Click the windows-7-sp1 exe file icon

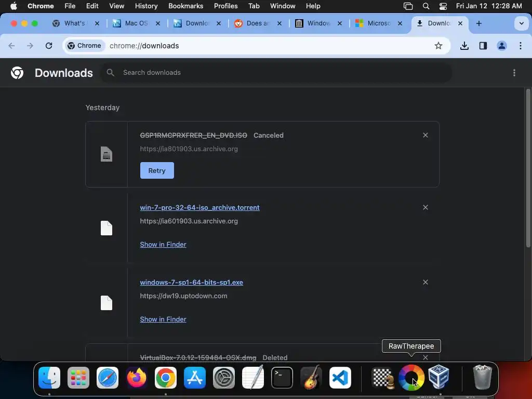(107, 303)
